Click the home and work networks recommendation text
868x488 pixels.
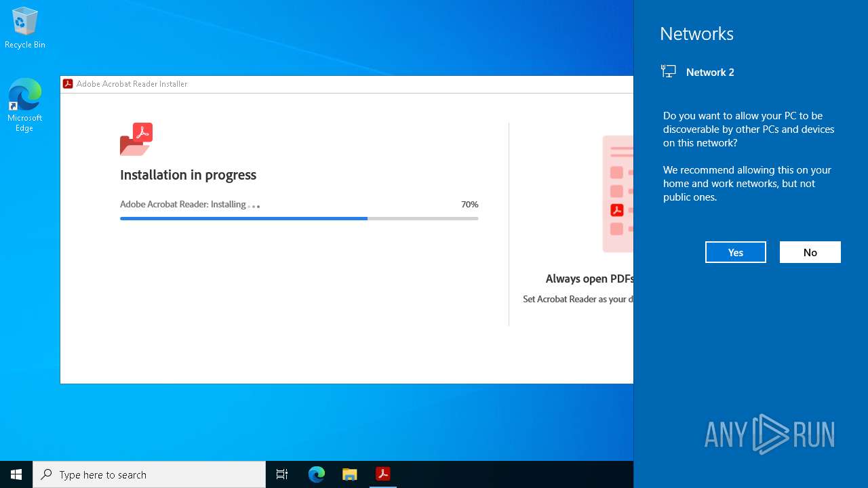coord(747,183)
